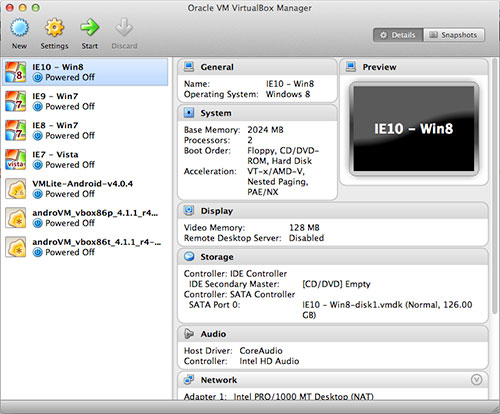Image resolution: width=500 pixels, height=414 pixels.
Task: Click the Storage section disk icon
Action: [189, 256]
